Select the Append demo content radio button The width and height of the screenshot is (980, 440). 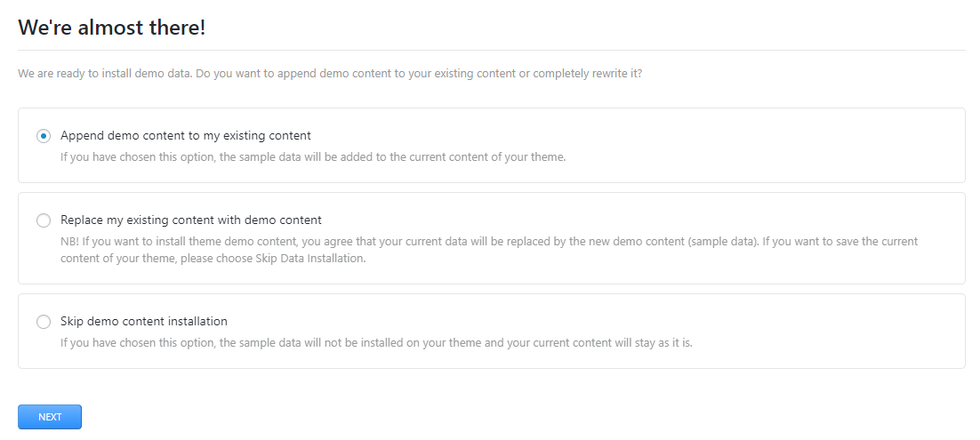click(x=44, y=136)
